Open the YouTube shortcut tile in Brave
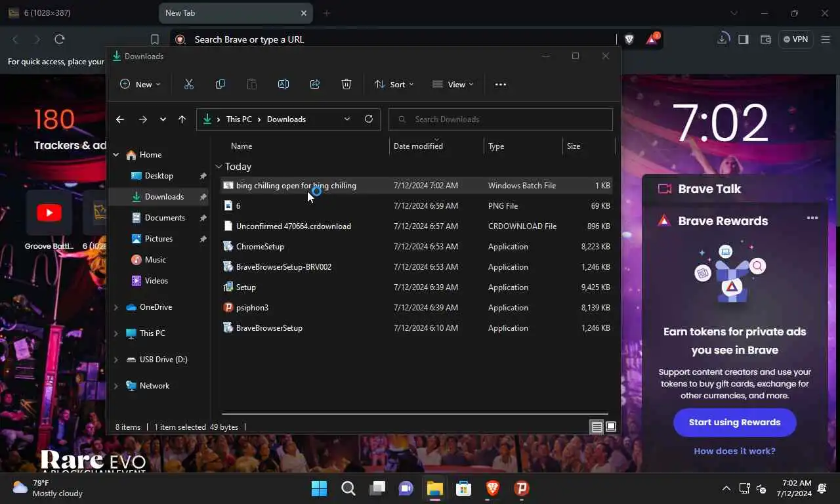 [x=49, y=213]
